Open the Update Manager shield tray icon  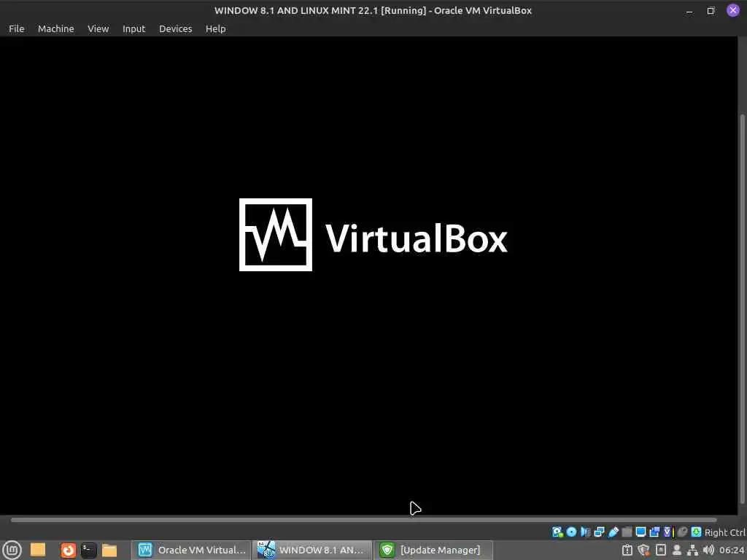pyautogui.click(x=644, y=550)
